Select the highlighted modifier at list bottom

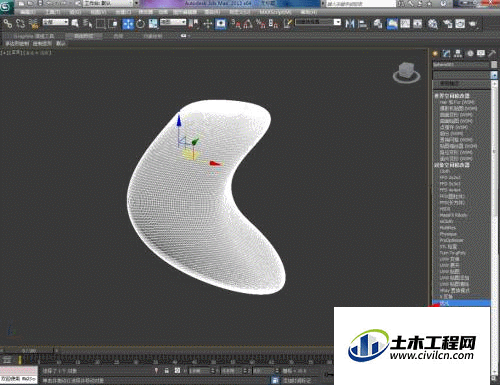coord(461,303)
